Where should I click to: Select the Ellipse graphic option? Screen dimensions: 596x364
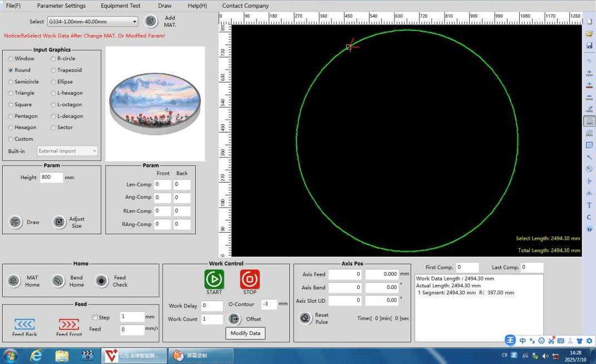(53, 82)
